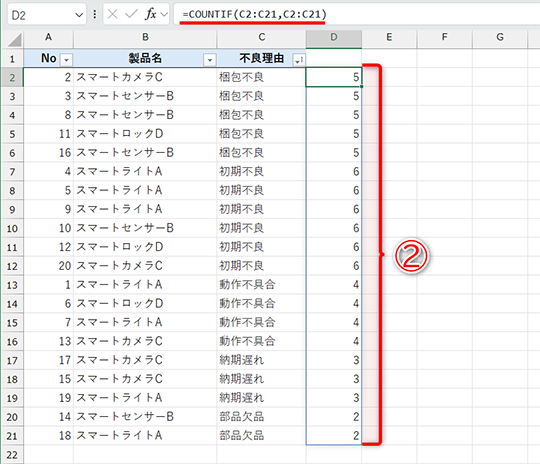Click スマートライトA in row 8
This screenshot has width=540, height=464.
pos(119,190)
